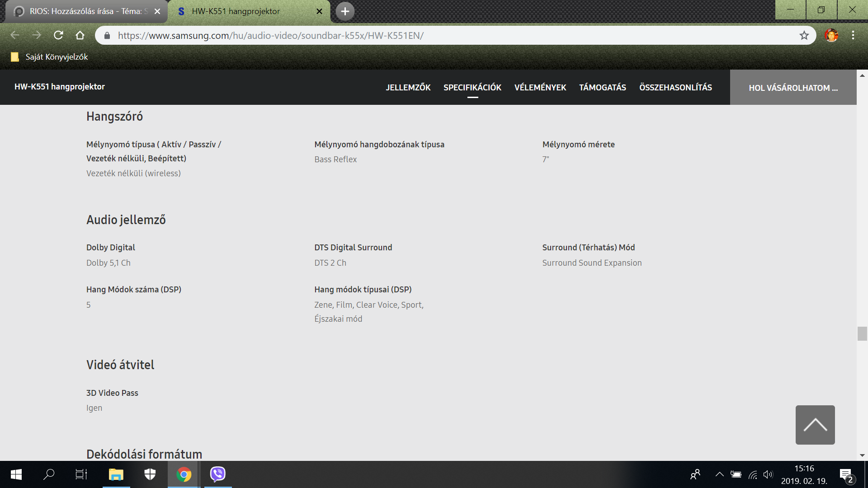Open Windows taskbar search
The width and height of the screenshot is (868, 488).
[49, 474]
